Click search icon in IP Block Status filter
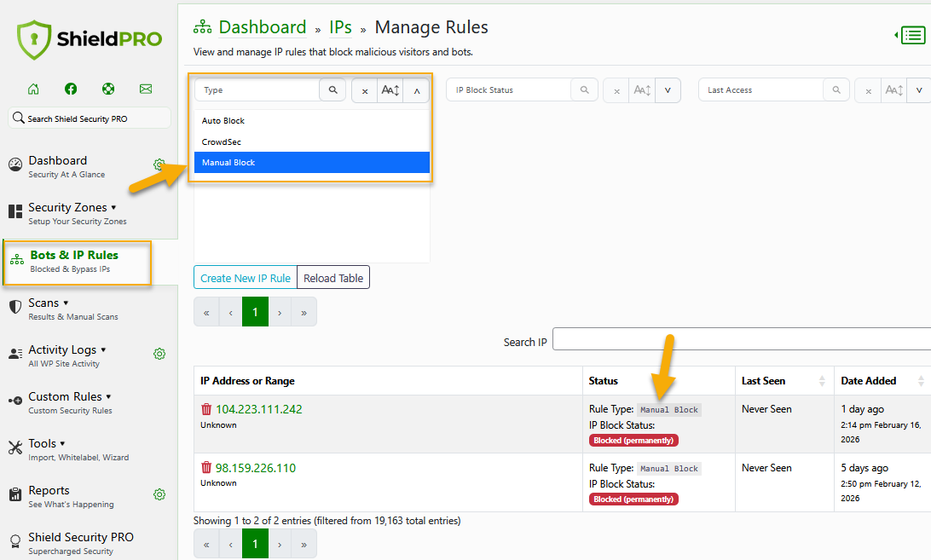 tap(585, 89)
